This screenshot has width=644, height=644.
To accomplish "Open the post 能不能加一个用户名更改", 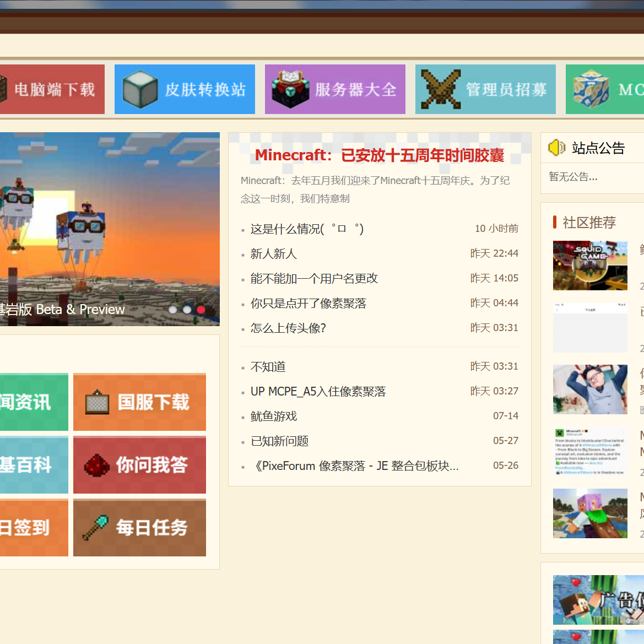I will (x=314, y=279).
